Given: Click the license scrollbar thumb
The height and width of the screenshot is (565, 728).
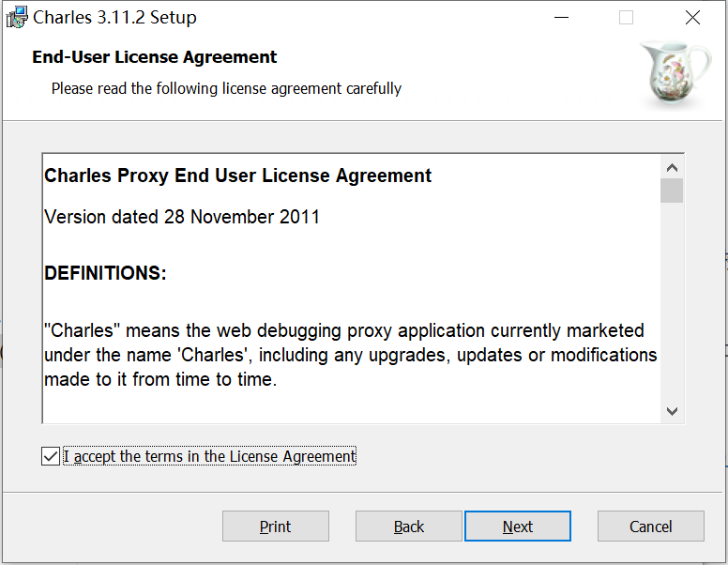Looking at the screenshot, I should [x=672, y=191].
